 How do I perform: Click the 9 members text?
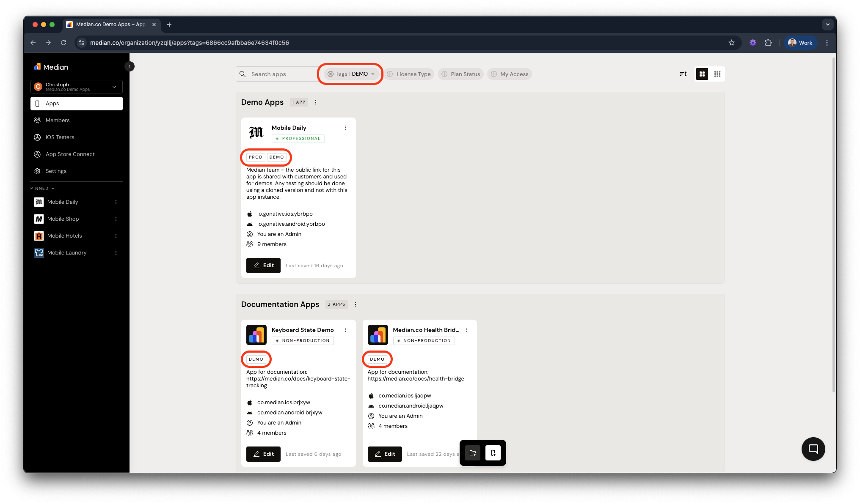point(272,244)
